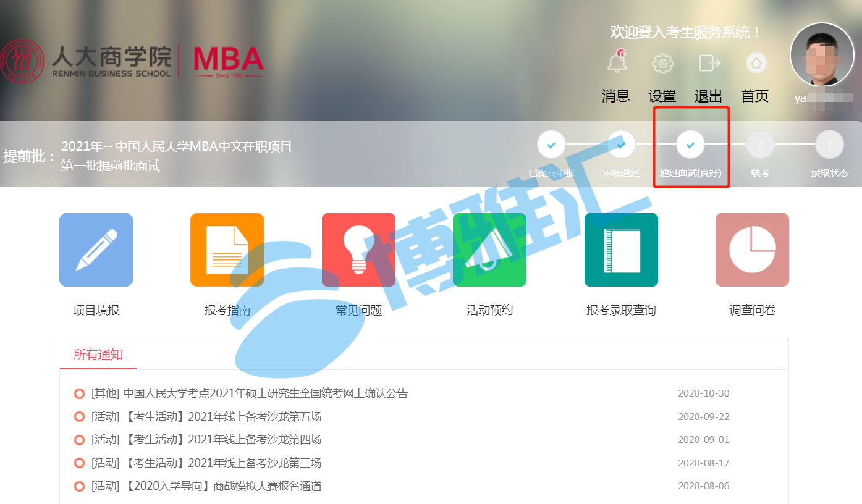Open the pie chart 调查问卷 tile
Image resolution: width=862 pixels, height=504 pixels.
click(752, 250)
